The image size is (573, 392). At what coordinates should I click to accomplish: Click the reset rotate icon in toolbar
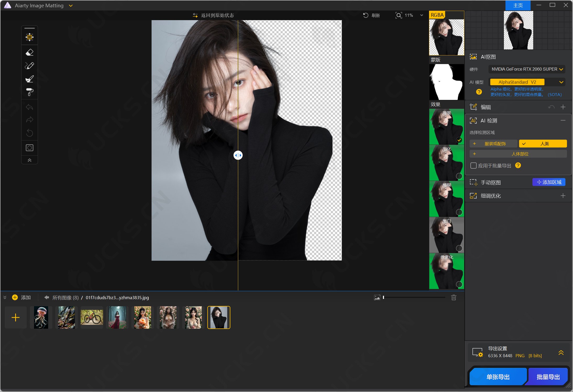tap(30, 133)
